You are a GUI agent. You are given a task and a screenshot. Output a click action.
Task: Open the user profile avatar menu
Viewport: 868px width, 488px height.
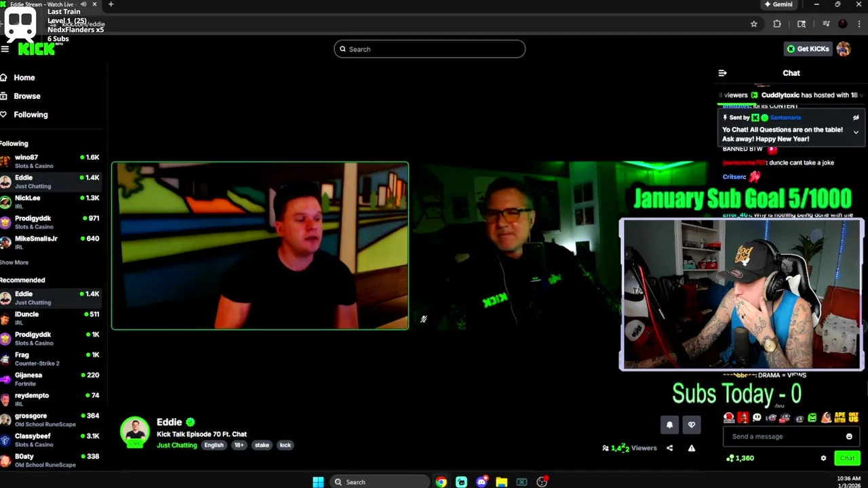pyautogui.click(x=844, y=49)
